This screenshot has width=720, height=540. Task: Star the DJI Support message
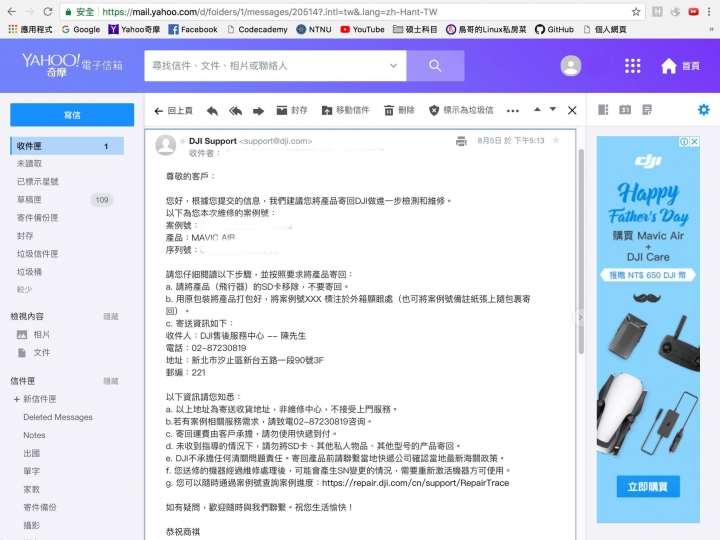click(x=556, y=141)
